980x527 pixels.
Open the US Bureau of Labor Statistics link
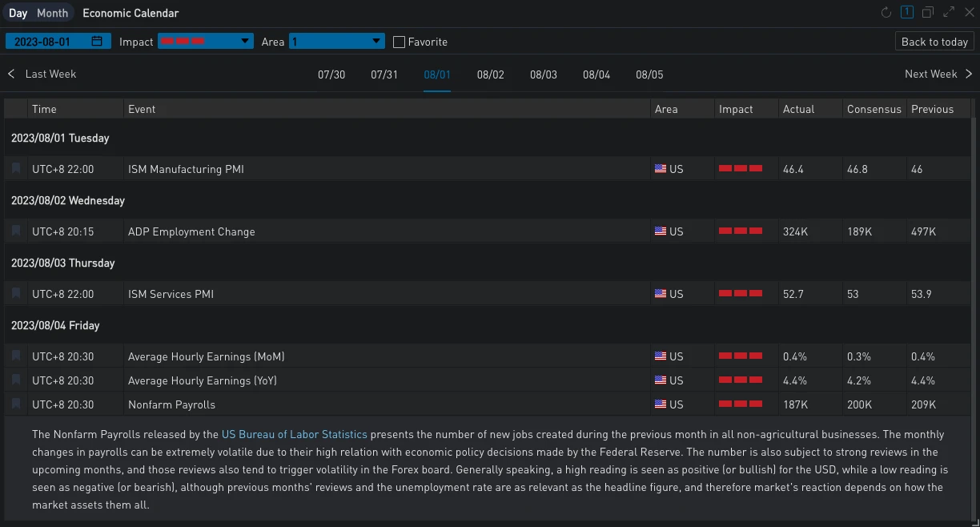294,435
